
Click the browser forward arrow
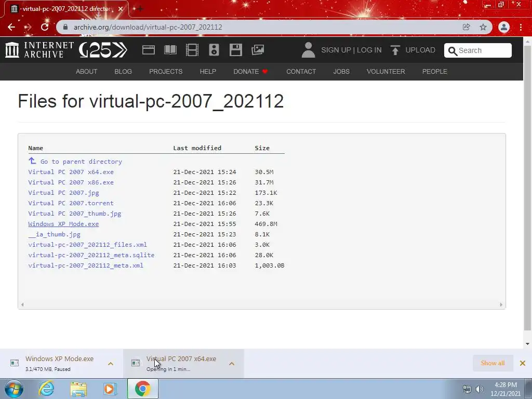28,27
